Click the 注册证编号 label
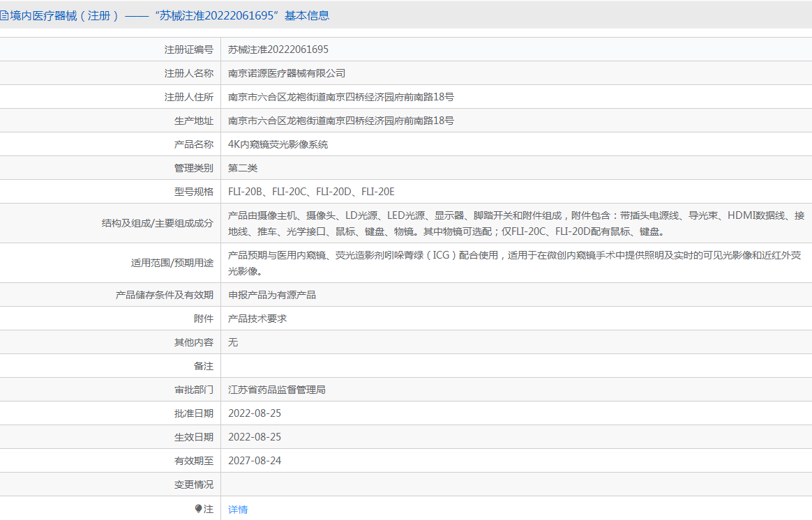 click(x=189, y=49)
